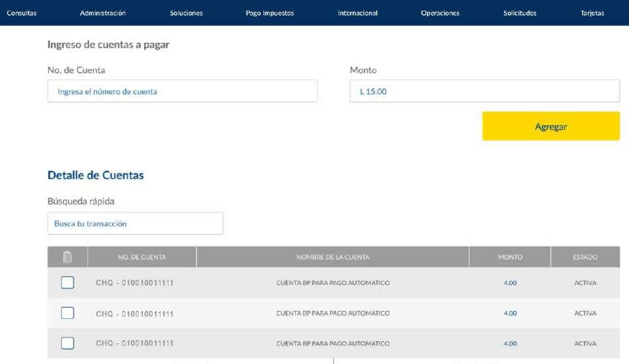Open the Solicitudes menu

point(520,13)
